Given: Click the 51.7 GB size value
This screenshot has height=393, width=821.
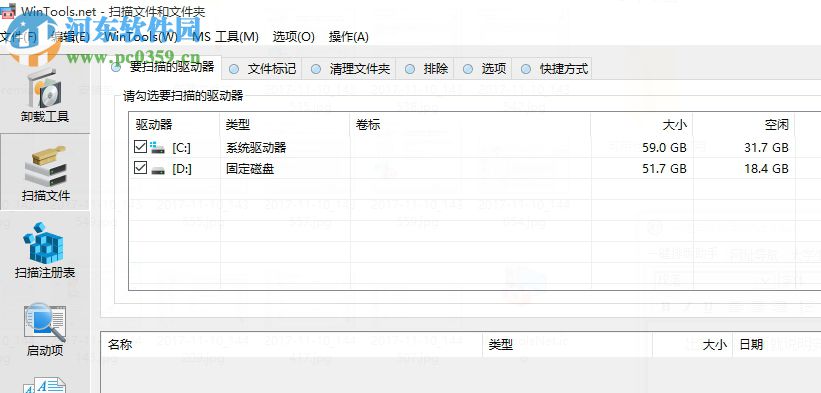Looking at the screenshot, I should [664, 169].
